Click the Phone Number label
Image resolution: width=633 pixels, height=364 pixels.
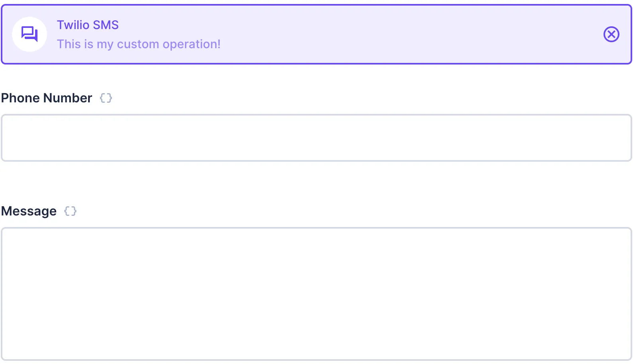tap(46, 98)
